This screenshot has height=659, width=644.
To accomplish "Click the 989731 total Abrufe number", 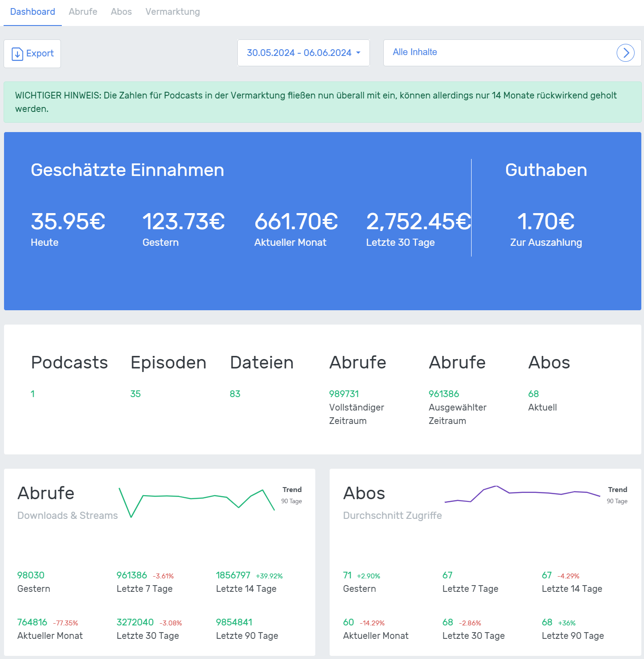I will [x=344, y=394].
